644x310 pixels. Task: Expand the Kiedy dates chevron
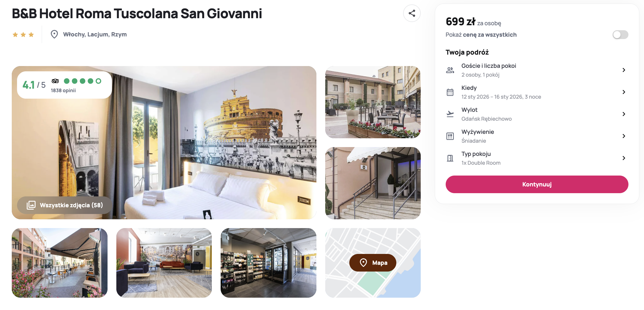tap(624, 92)
